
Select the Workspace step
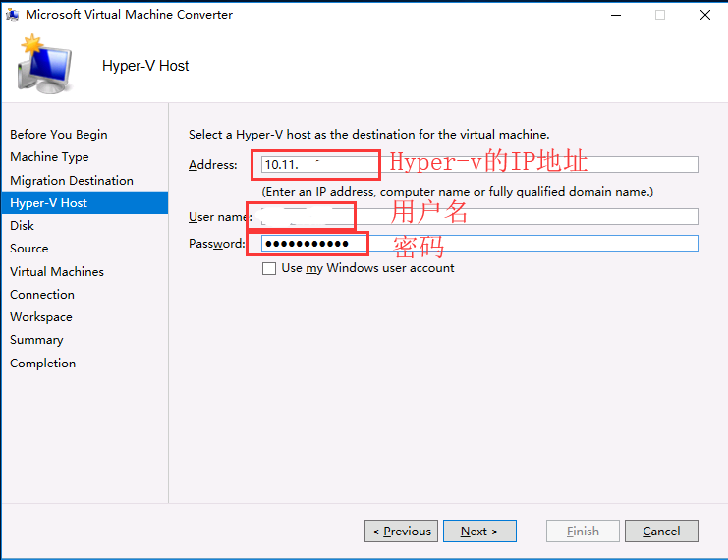point(41,317)
